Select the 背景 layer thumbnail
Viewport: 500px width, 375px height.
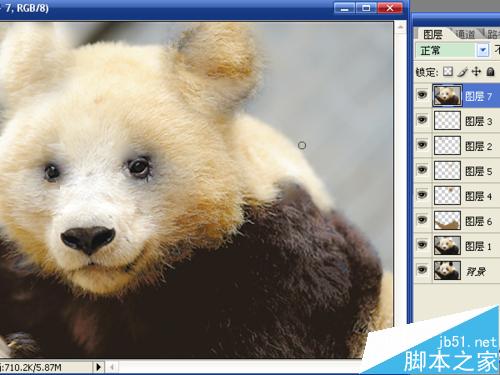click(x=447, y=270)
